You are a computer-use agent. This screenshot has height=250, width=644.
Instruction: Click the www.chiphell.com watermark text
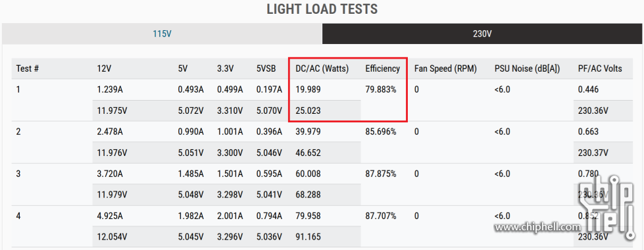pyautogui.click(x=537, y=226)
